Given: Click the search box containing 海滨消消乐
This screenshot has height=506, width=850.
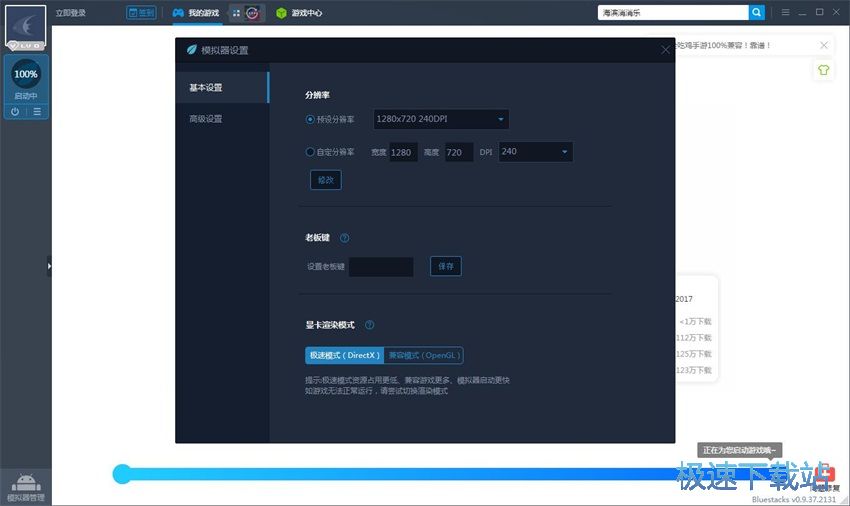Looking at the screenshot, I should [673, 12].
